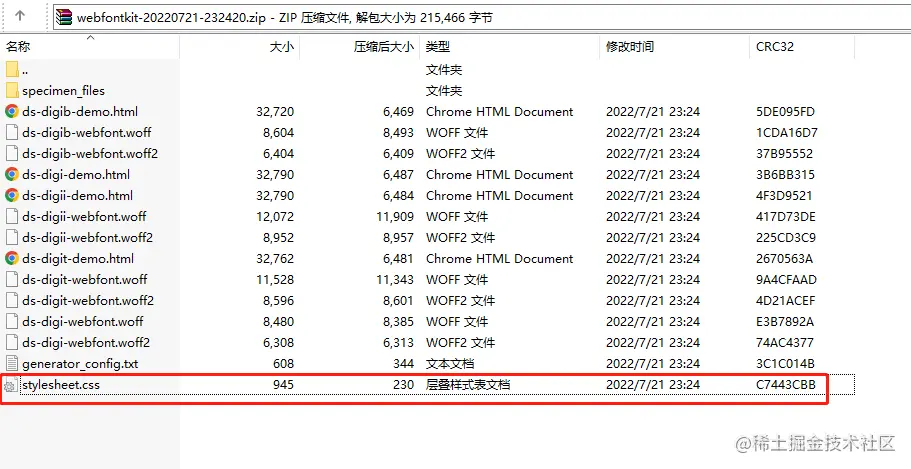
Task: Click type 文本文档 of generator_config.txt
Action: click(x=450, y=364)
